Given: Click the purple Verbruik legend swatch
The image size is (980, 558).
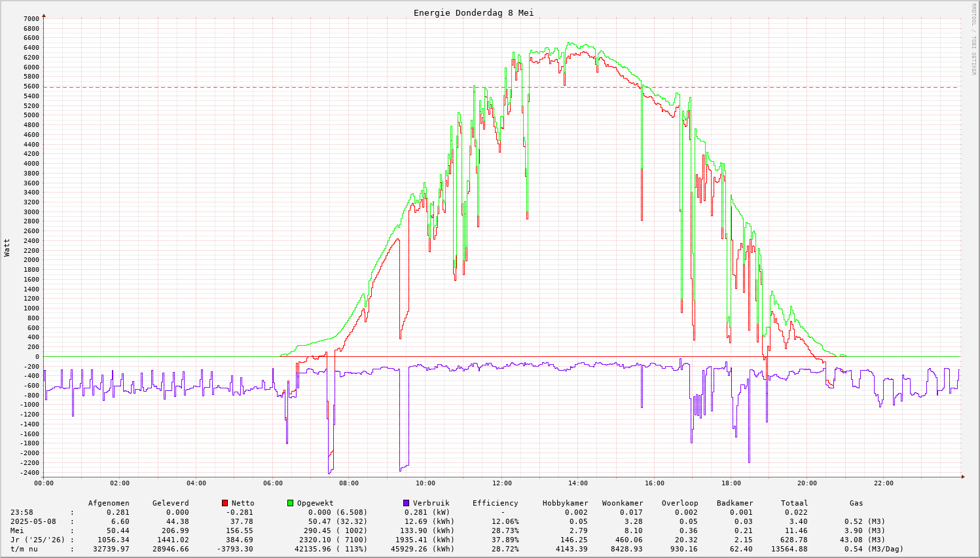Looking at the screenshot, I should pos(406,503).
